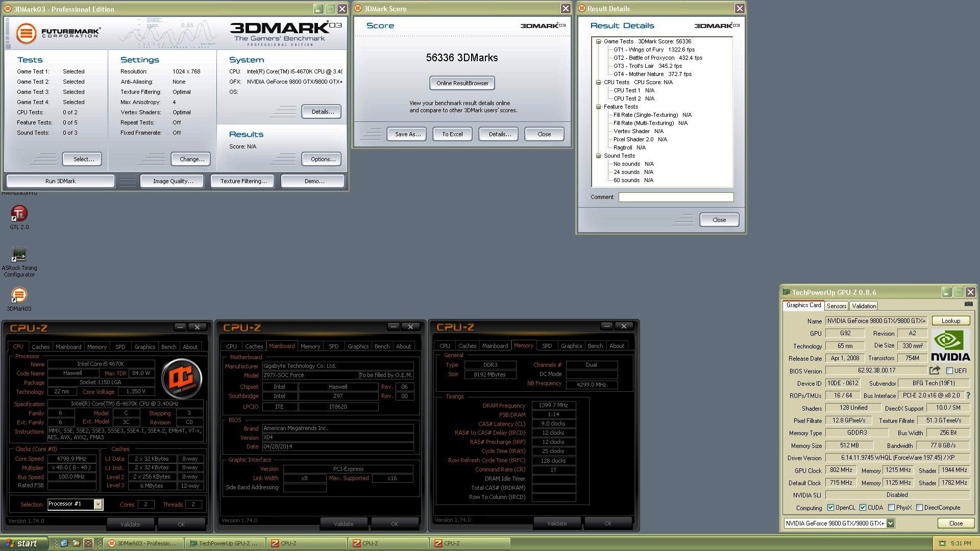980x551 pixels.
Task: Click the GPU-Z screenshot camera icon
Action: (968, 305)
